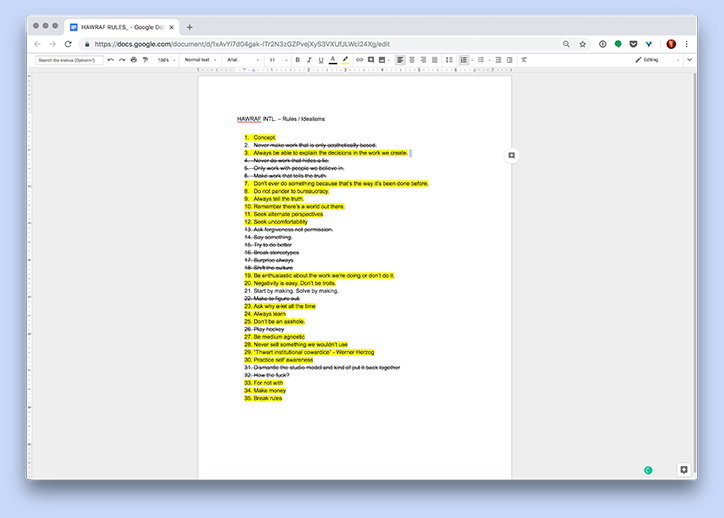The height and width of the screenshot is (518, 724).
Task: Expand the bulleted list options arrow
Action: 489,60
